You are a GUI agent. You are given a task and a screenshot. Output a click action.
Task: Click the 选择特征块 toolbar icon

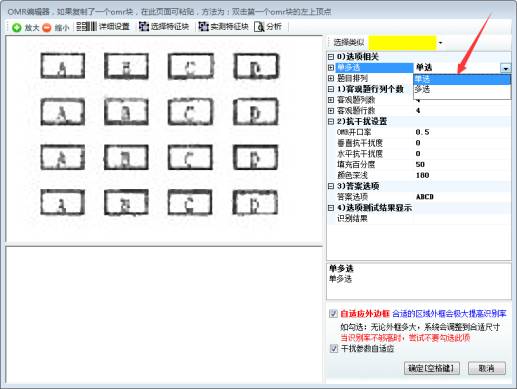144,26
